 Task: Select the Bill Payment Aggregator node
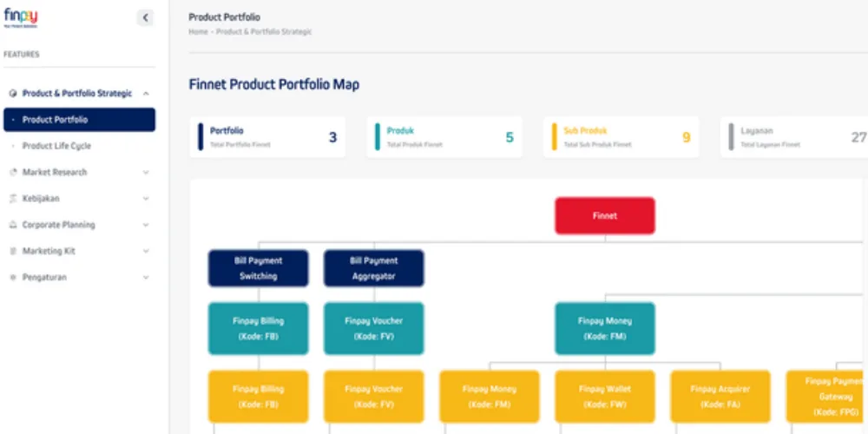pos(373,268)
